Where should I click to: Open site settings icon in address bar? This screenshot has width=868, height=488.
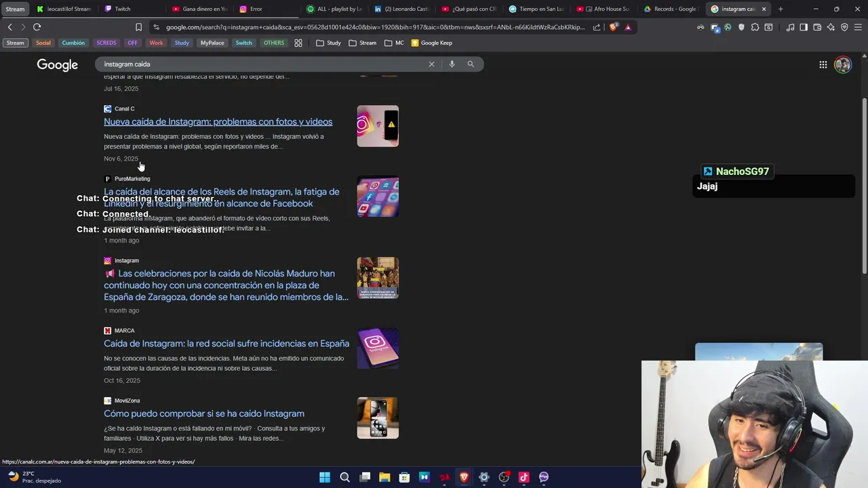[157, 27]
